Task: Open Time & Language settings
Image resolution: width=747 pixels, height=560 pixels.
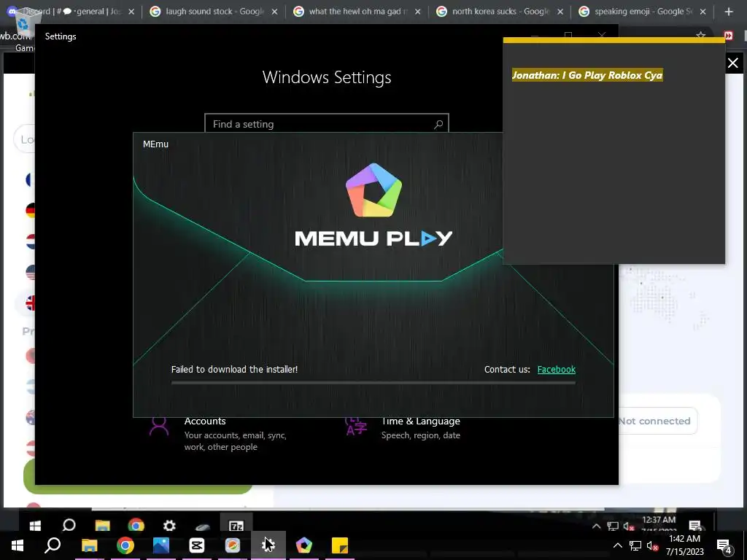Action: [x=404, y=427]
